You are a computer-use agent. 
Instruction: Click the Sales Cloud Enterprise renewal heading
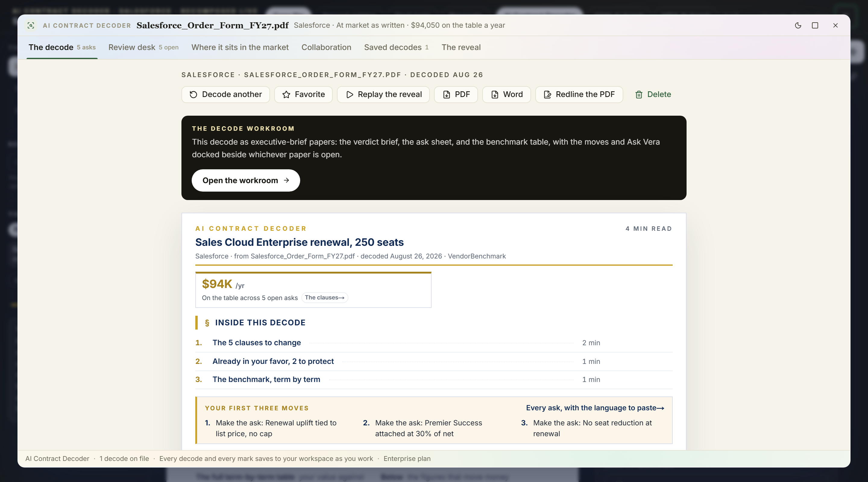coord(299,242)
